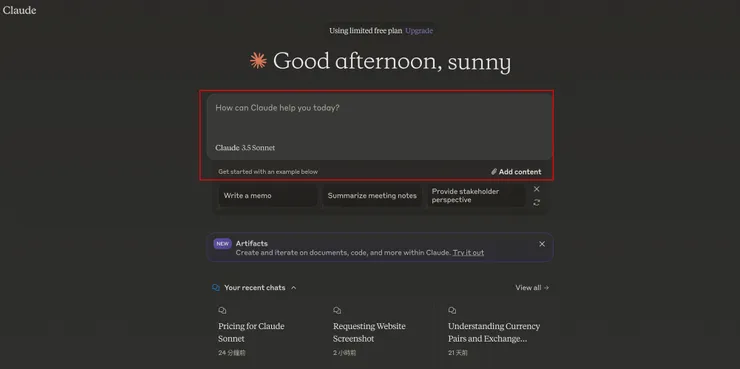Click chat icon above Pricing for Claude Sonnet
This screenshot has width=740, height=369.
[x=222, y=310]
